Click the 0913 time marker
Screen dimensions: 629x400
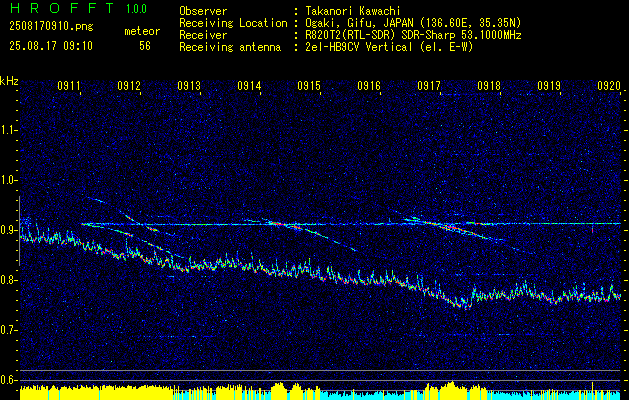tap(189, 85)
